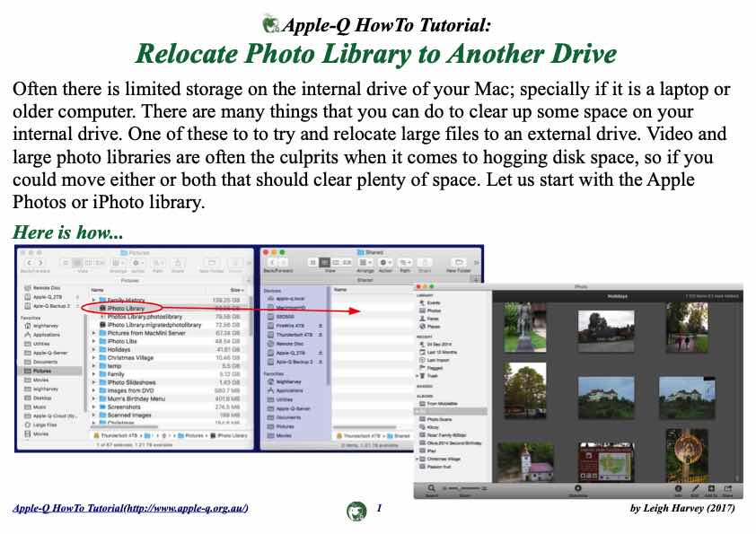
Task: Select Applications in Shared window sidebar
Action: click(x=286, y=390)
